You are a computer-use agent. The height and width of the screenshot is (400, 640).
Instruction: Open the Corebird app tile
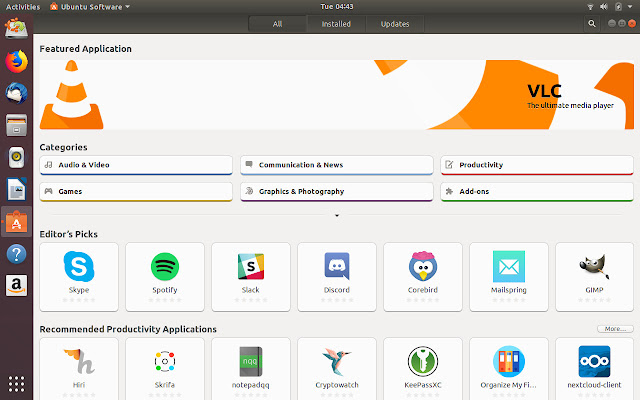pyautogui.click(x=423, y=277)
